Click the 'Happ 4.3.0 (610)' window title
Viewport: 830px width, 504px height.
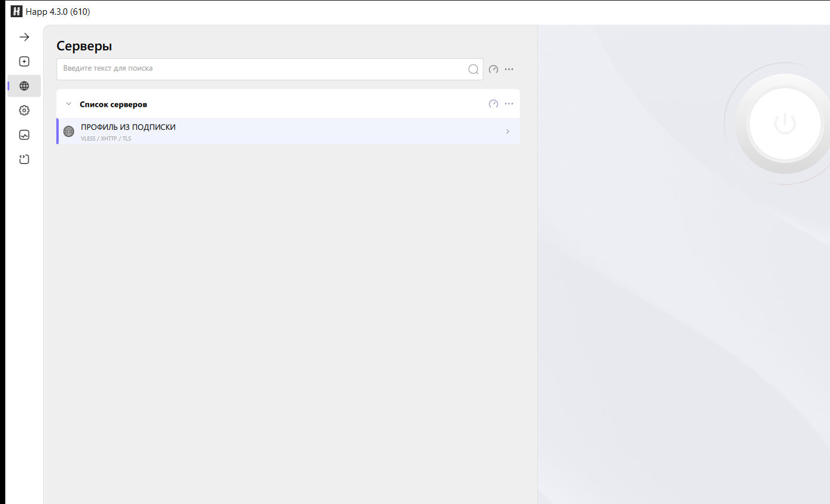pos(58,11)
